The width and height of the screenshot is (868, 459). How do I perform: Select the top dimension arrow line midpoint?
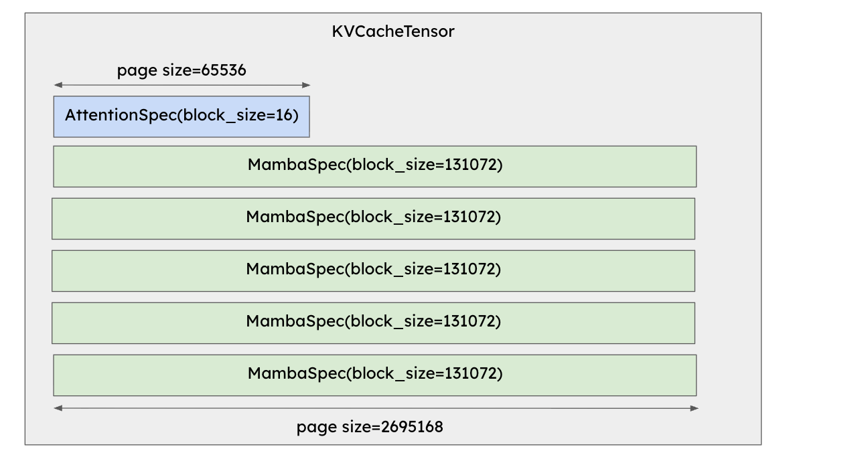tap(182, 85)
